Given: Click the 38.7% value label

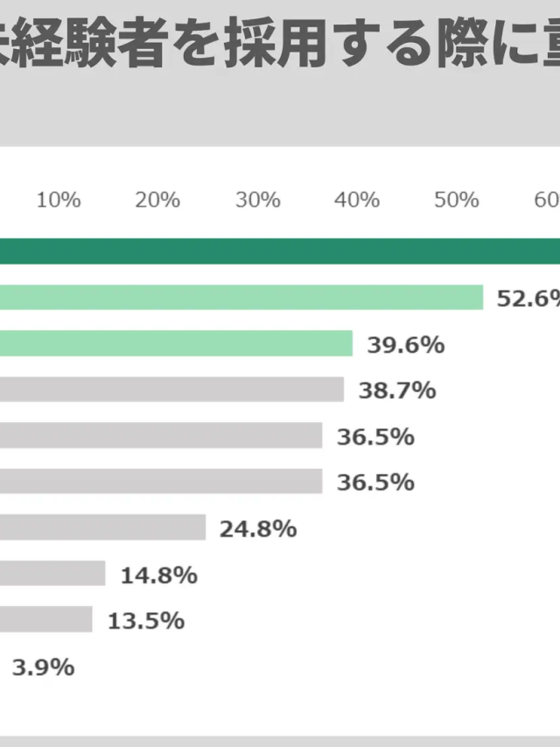Looking at the screenshot, I should (x=396, y=391).
